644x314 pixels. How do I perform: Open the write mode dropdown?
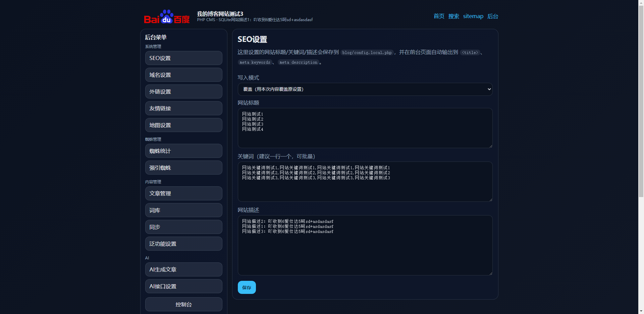tap(365, 89)
